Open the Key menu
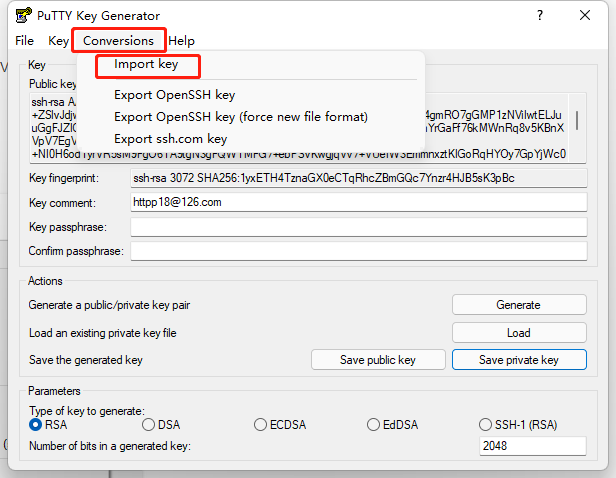The image size is (616, 478). (x=58, y=40)
